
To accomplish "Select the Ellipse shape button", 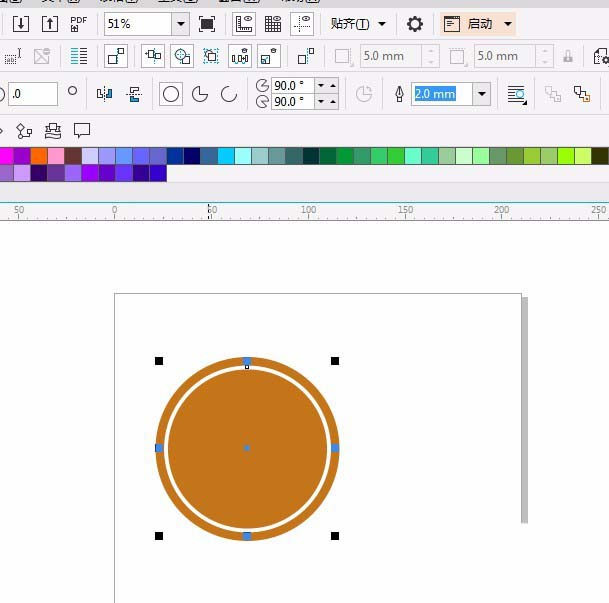I will tap(171, 94).
